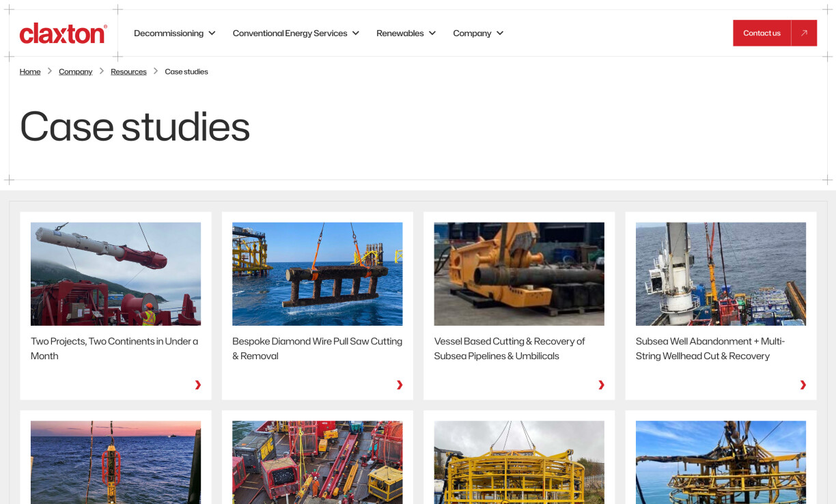Click the Contact us button

[x=762, y=33]
